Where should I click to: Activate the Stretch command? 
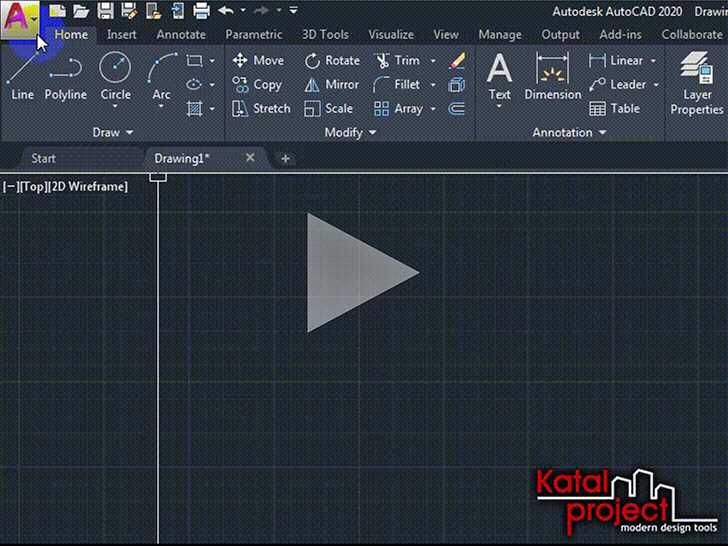pos(261,109)
